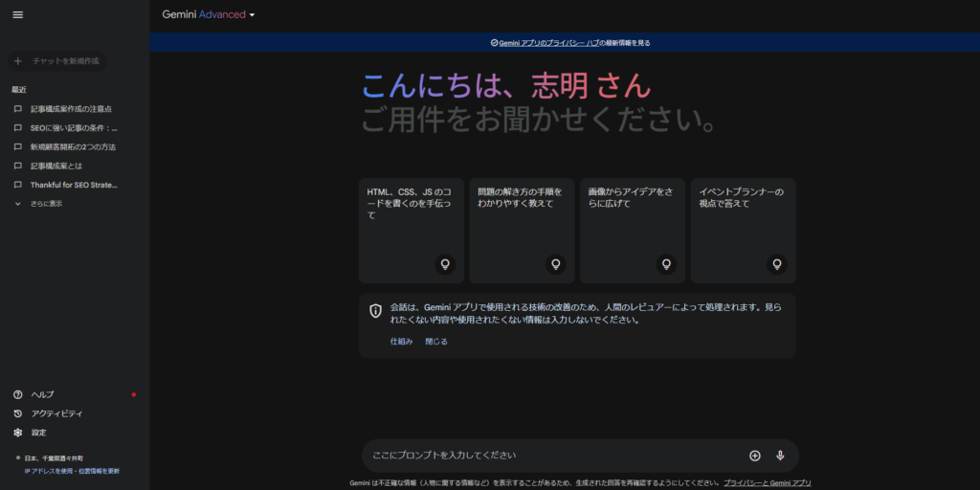
Task: Click the add image plus icon
Action: click(x=755, y=456)
